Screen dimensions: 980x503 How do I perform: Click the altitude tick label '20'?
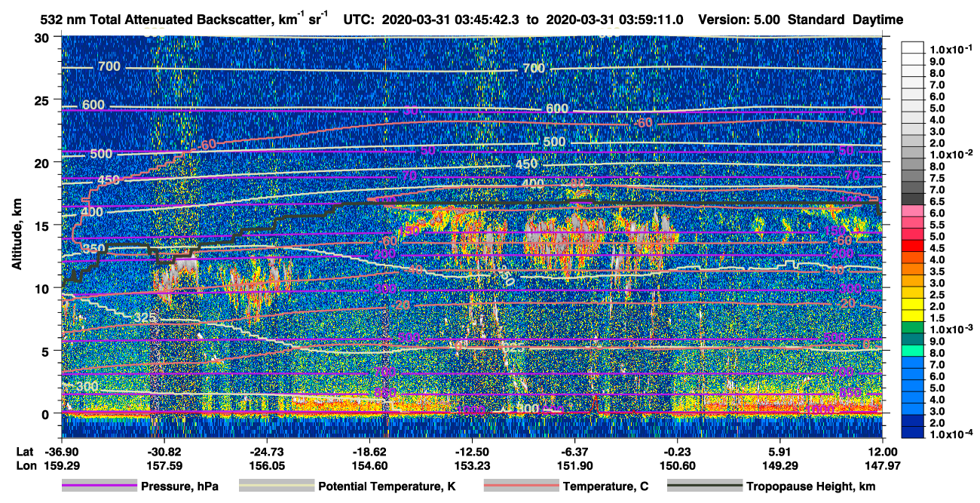pyautogui.click(x=44, y=162)
